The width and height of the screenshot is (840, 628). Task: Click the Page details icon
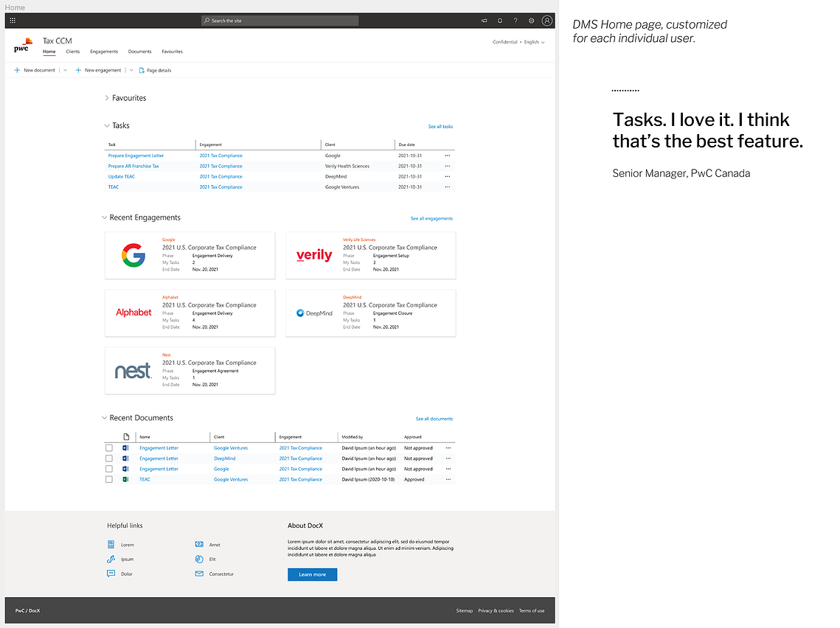click(142, 70)
